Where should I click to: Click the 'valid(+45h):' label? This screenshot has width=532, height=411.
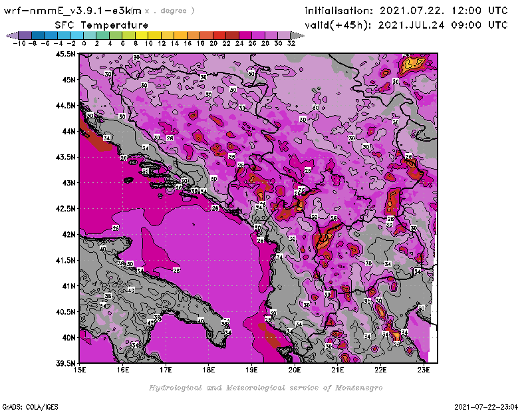tap(338, 25)
